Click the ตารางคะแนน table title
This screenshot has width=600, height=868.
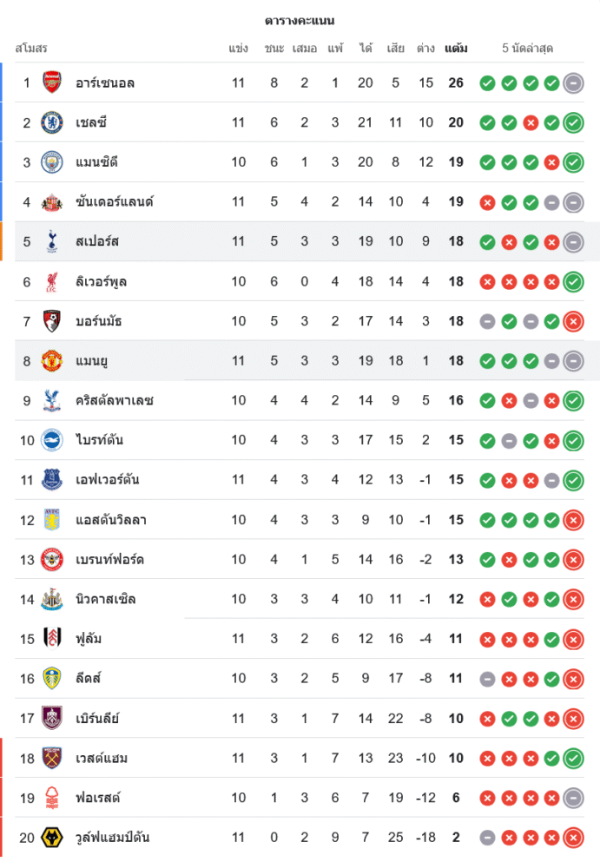[x=300, y=20]
